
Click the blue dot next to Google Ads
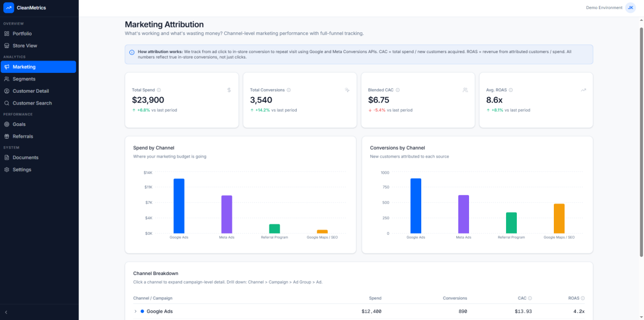[x=142, y=311]
